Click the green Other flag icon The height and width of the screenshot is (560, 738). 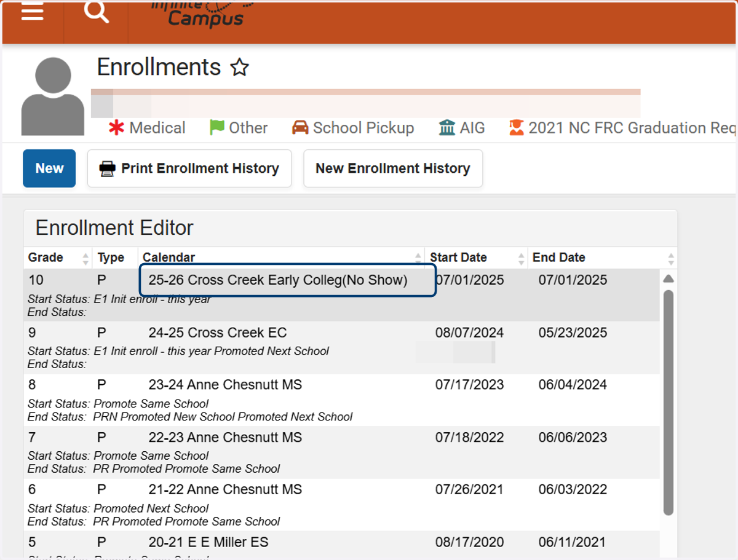pyautogui.click(x=217, y=128)
